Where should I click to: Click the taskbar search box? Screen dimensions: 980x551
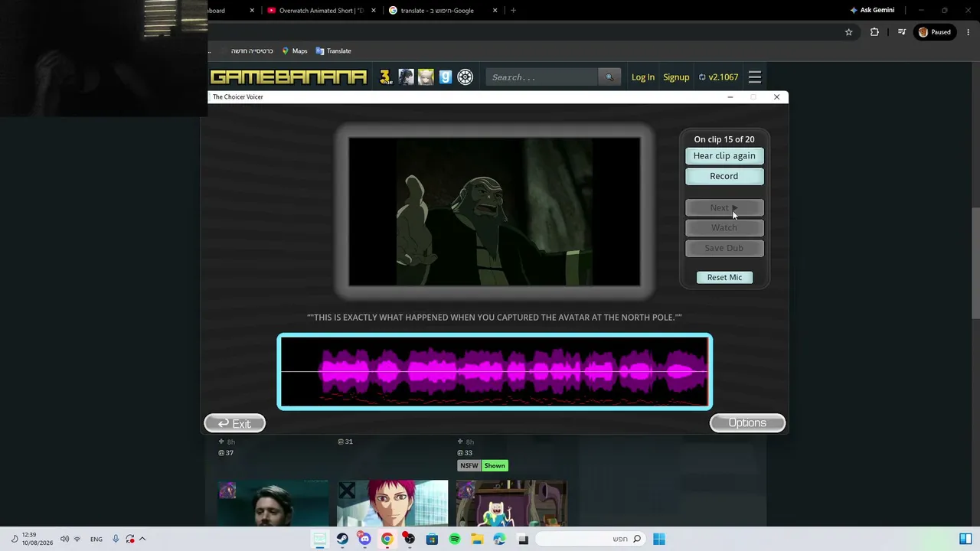click(x=589, y=540)
